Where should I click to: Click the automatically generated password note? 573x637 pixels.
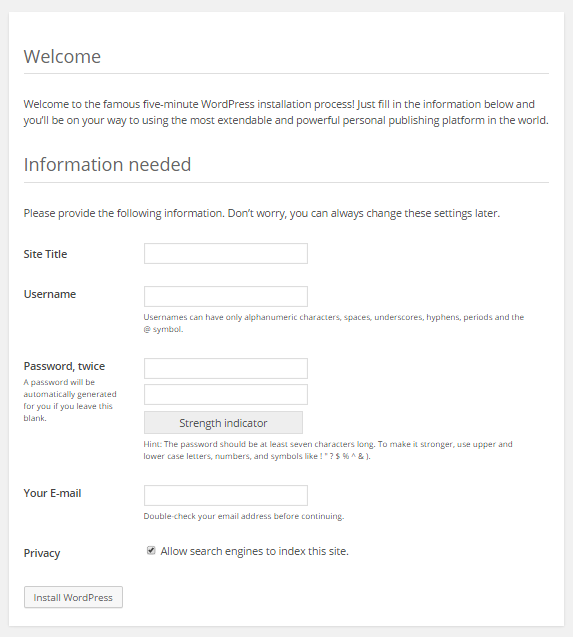coord(70,400)
